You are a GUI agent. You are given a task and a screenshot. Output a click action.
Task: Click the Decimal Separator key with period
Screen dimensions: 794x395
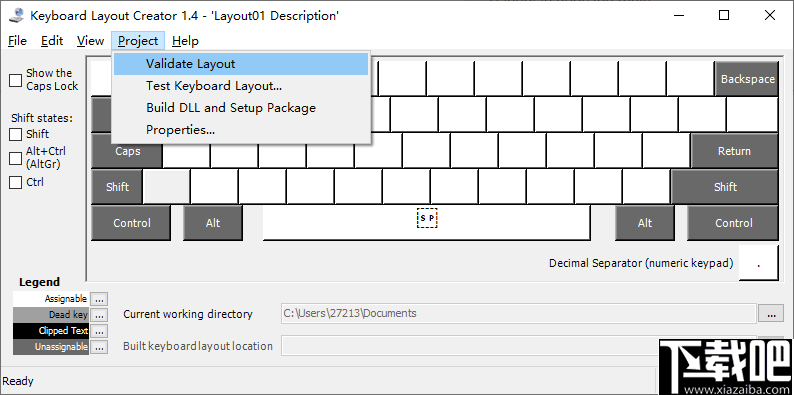(x=759, y=263)
